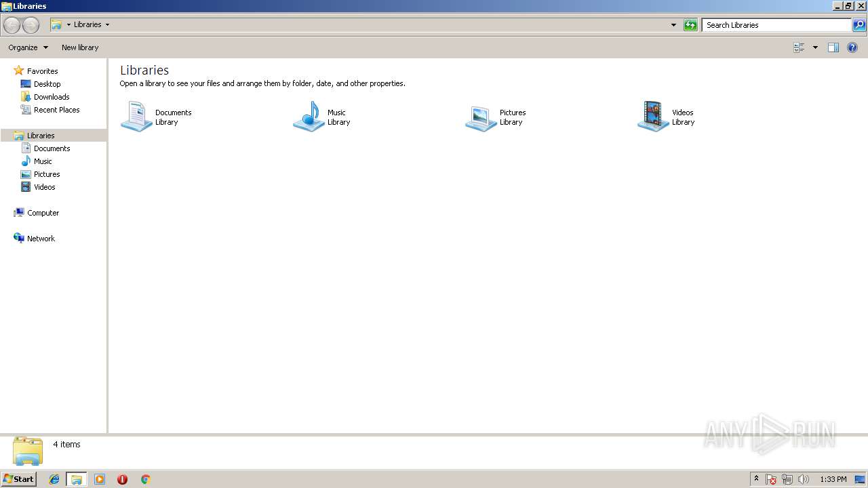This screenshot has width=868, height=488.
Task: Open Downloads under Favorites
Action: pyautogui.click(x=52, y=97)
